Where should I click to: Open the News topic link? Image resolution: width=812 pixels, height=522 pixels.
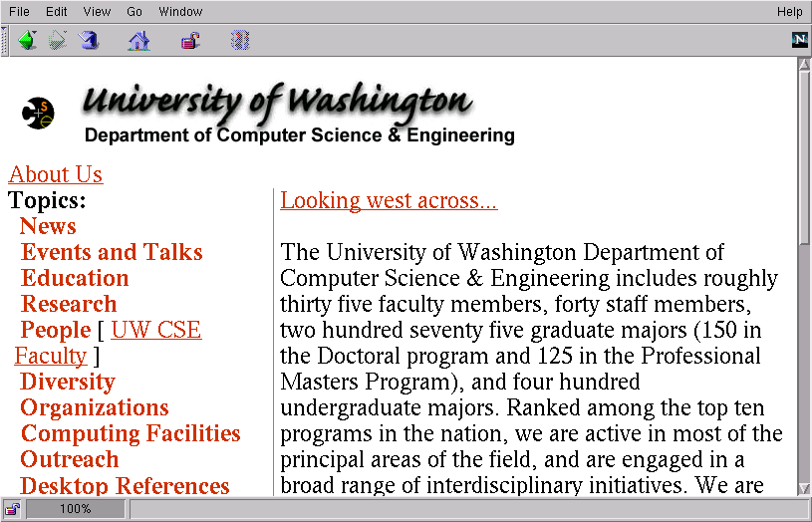click(48, 226)
